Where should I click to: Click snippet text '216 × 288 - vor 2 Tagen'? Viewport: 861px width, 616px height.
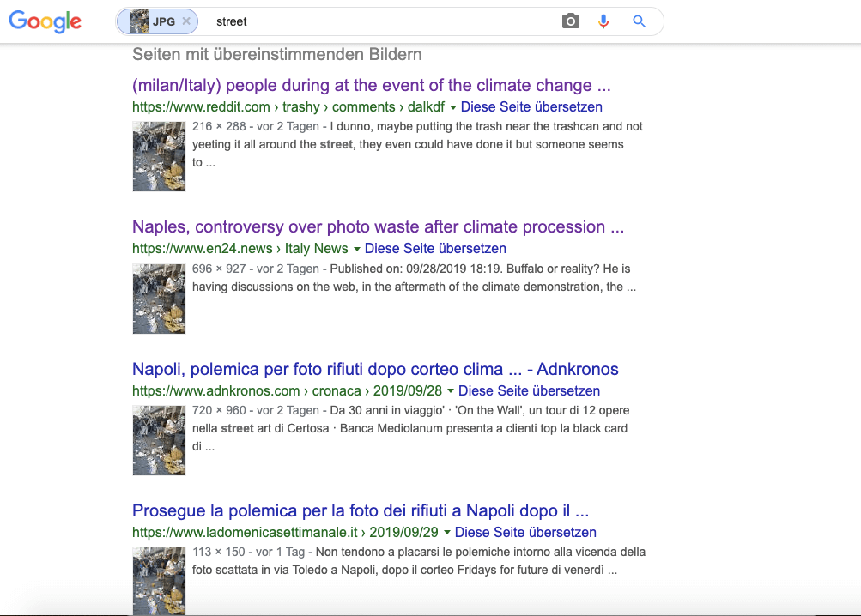(x=255, y=126)
